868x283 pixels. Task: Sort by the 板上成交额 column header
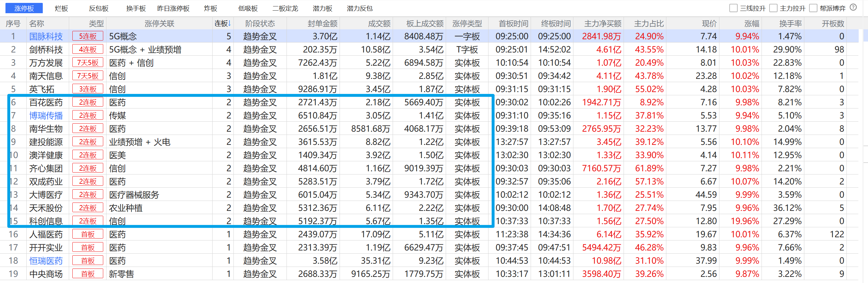pos(425,23)
